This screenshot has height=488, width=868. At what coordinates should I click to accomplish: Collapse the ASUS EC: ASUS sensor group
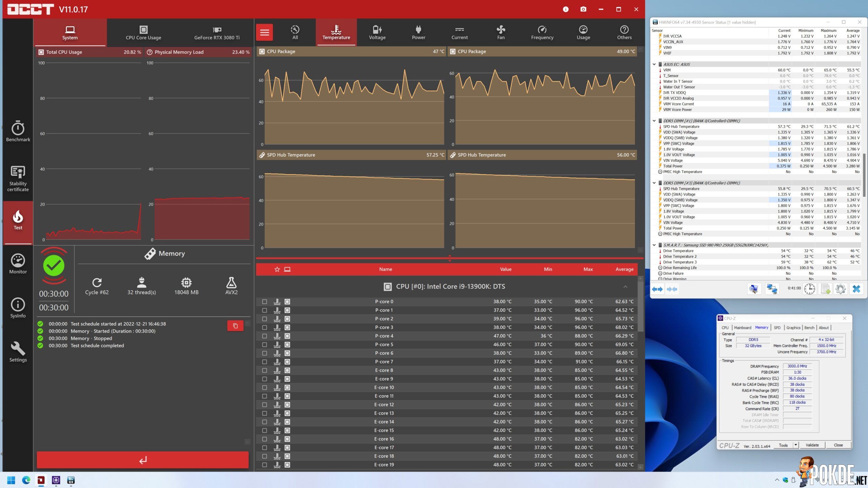point(654,64)
